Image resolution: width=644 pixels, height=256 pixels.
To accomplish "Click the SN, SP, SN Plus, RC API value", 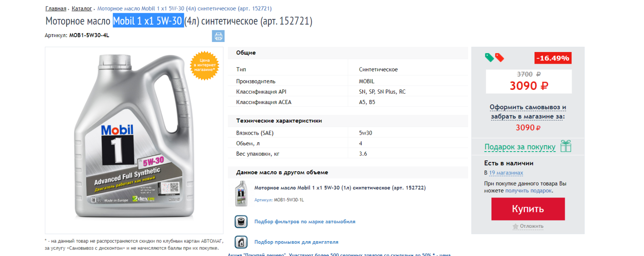I will [x=382, y=92].
